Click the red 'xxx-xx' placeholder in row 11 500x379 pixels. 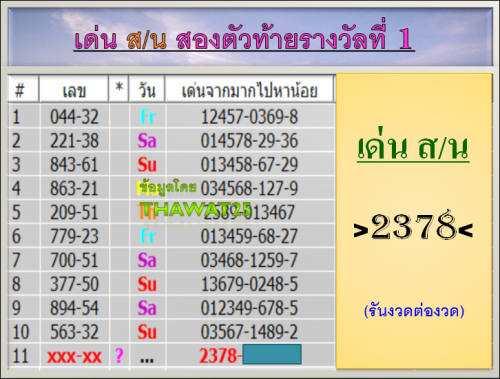[74, 357]
